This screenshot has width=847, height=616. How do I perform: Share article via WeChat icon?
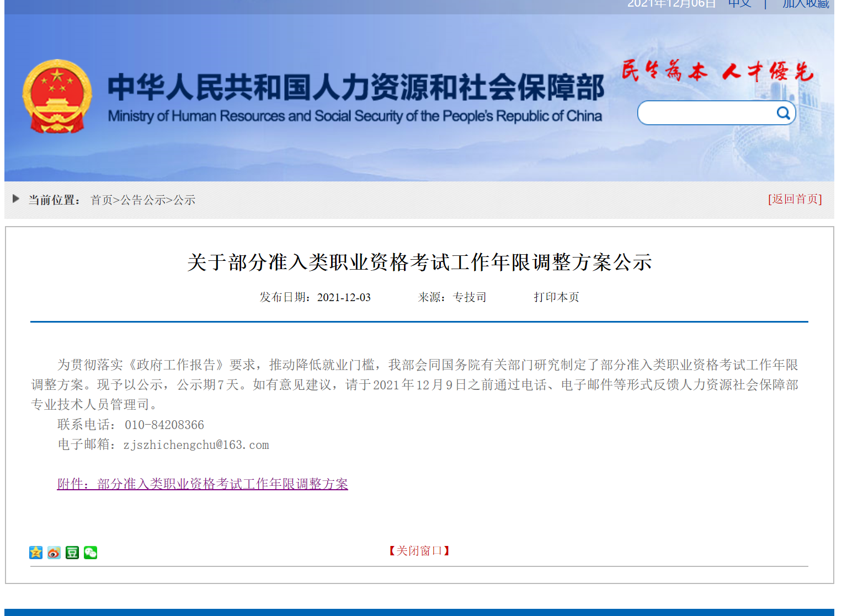90,552
